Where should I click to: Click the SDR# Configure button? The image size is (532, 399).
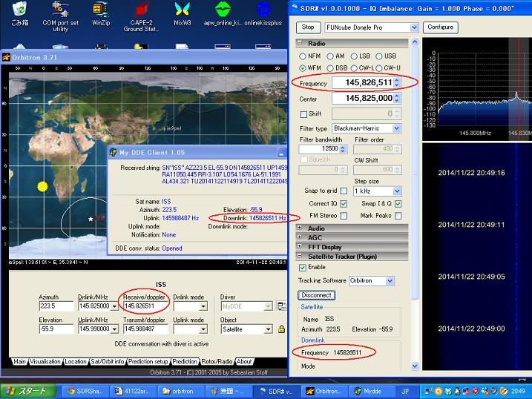click(441, 27)
